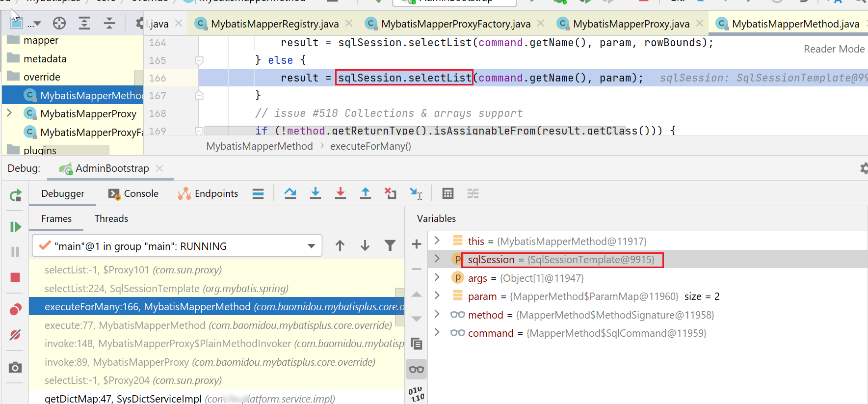Viewport: 868px width, 404px height.
Task: Open the Console tab
Action: (133, 193)
